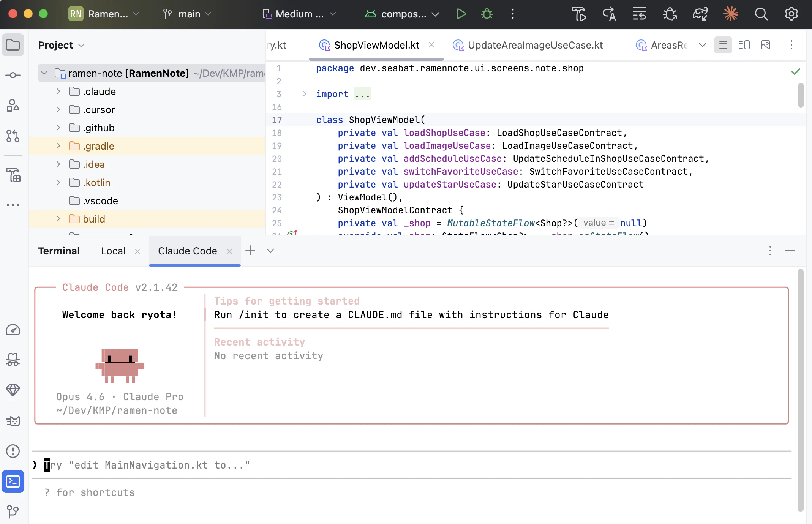Click the Build hammer run icon
Viewport: 812px width, 524px height.
click(579, 14)
